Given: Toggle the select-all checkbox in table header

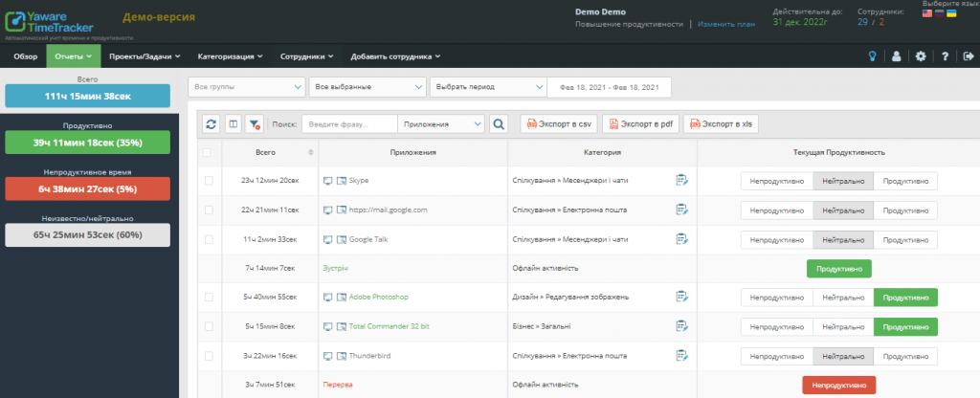Looking at the screenshot, I should pyautogui.click(x=207, y=152).
